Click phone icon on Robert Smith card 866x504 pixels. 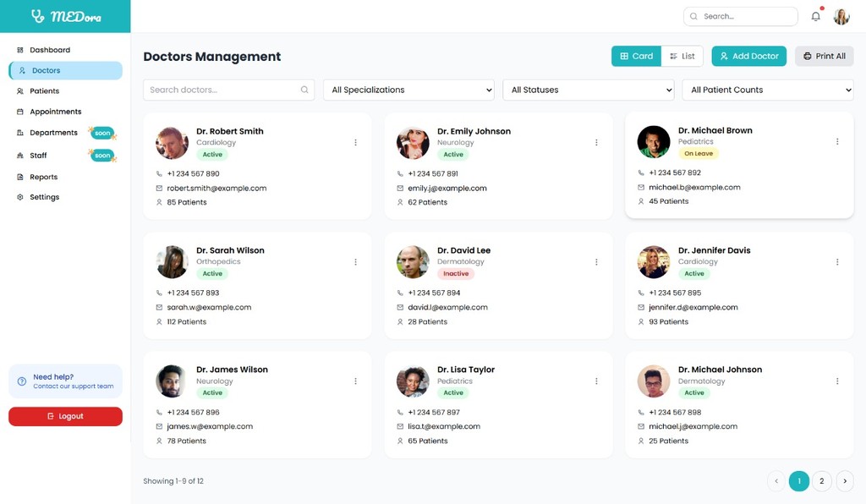(x=159, y=173)
